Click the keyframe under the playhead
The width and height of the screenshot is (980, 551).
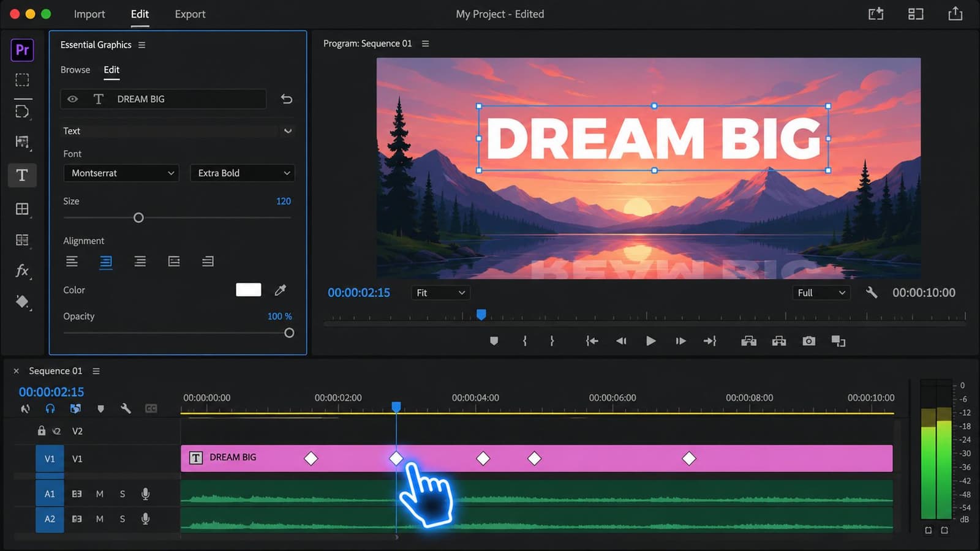396,458
